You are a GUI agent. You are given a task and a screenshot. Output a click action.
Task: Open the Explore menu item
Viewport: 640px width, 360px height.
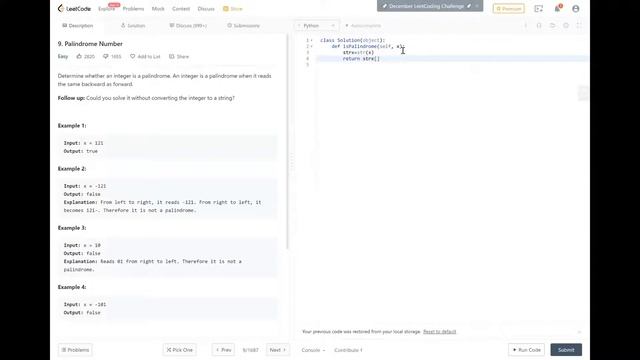(107, 9)
